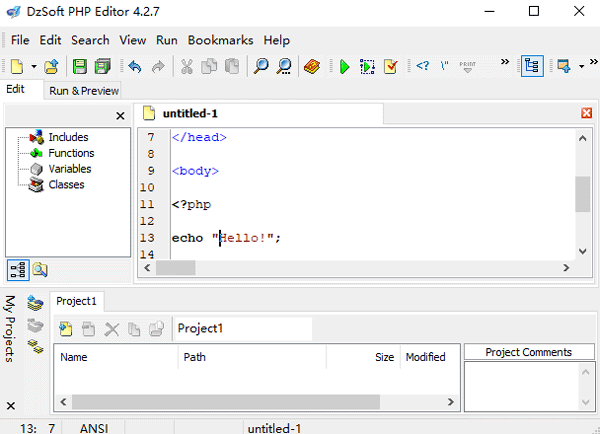Select Functions in the code explorer
This screenshot has width=600, height=434.
coord(71,153)
